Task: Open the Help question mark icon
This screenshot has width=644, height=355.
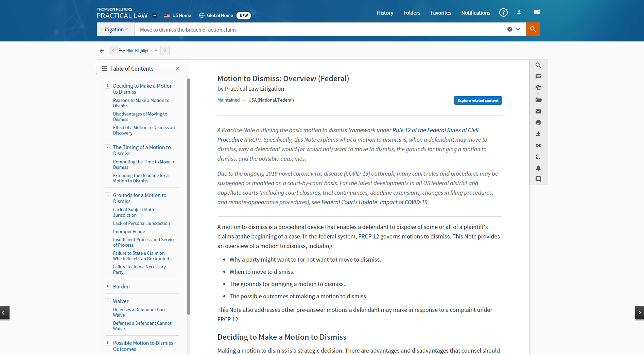Action: (503, 13)
